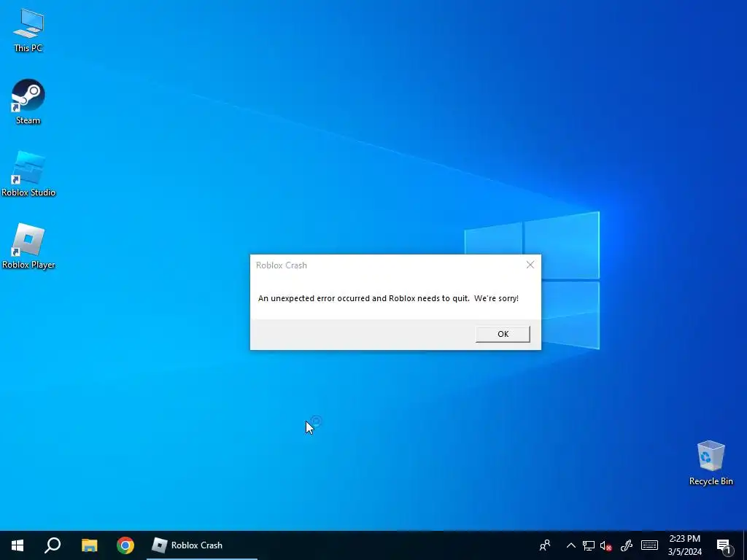Open the Windows Start menu
Screen dimensions: 747x560
coord(18,545)
